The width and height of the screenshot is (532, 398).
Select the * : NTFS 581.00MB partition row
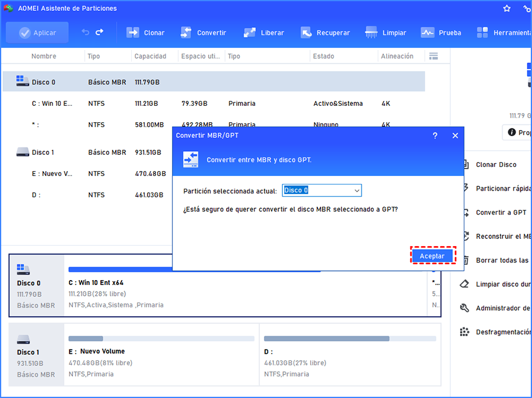88,125
